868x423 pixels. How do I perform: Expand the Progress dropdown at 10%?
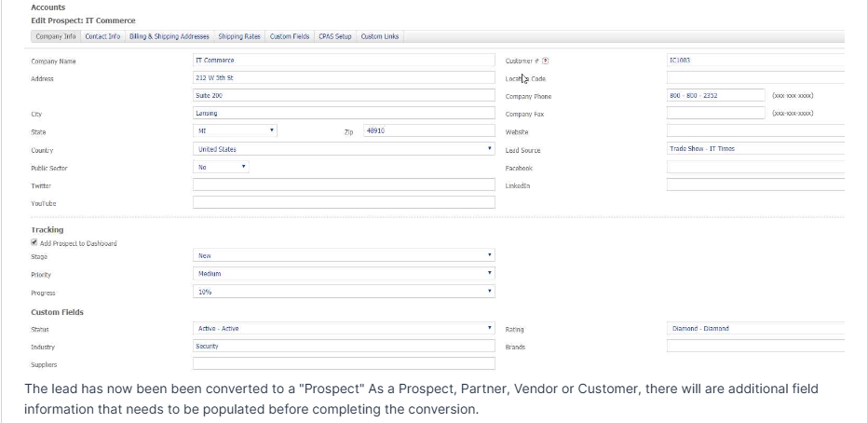[343, 292]
